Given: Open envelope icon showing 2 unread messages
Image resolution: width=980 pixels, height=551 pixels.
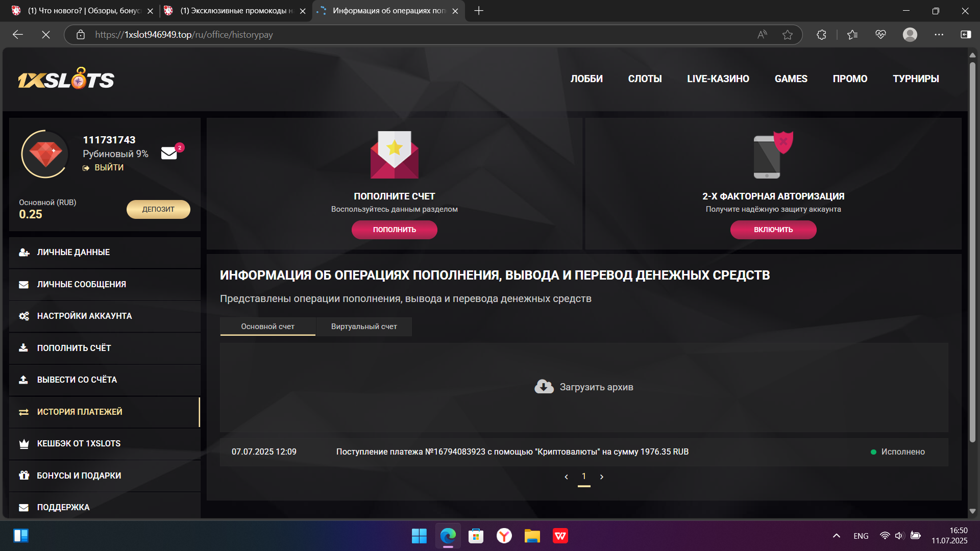Looking at the screenshot, I should (x=168, y=153).
